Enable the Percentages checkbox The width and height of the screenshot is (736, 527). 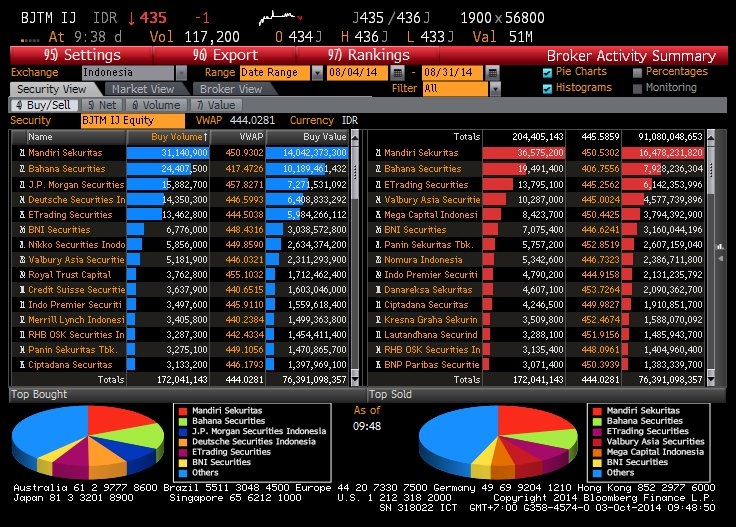click(637, 73)
